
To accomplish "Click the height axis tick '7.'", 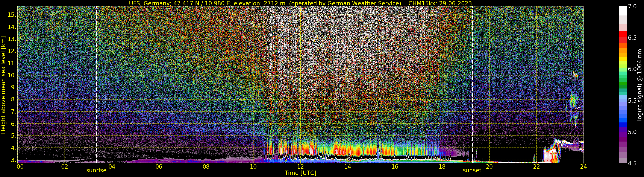I will coord(13,112).
